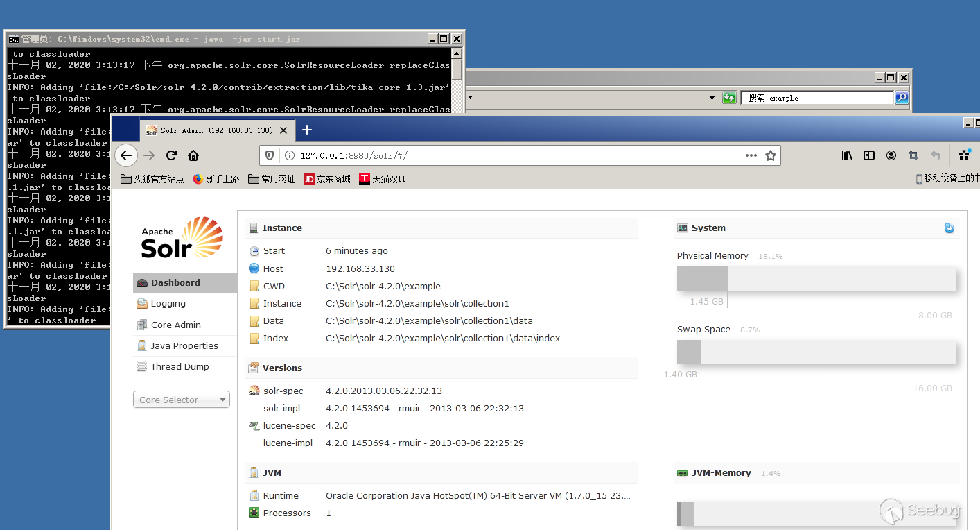Viewport: 980px width, 530px height.
Task: Open Thread Dump page
Action: [x=180, y=366]
